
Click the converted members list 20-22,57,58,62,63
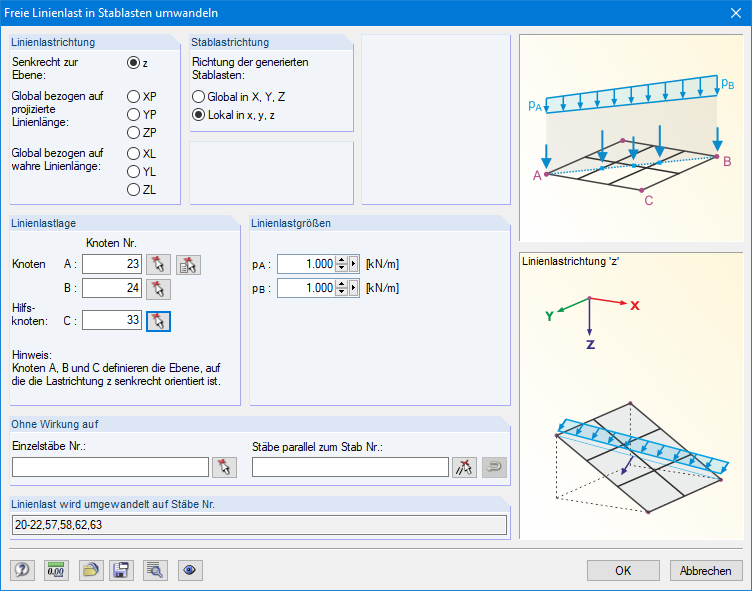[x=259, y=525]
